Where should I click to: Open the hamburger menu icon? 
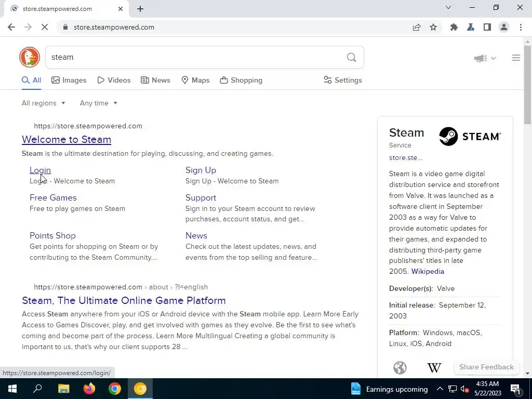(x=516, y=58)
